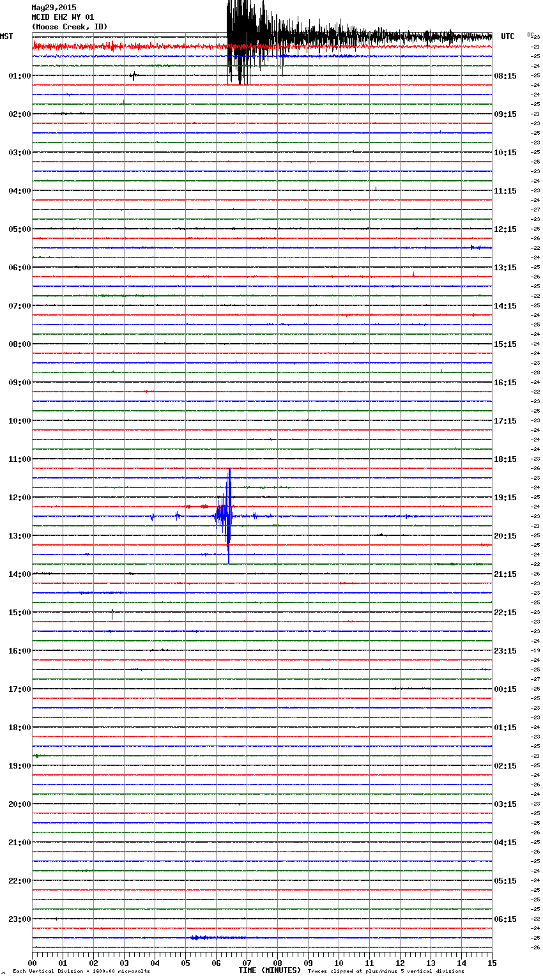This screenshot has height=980, width=543.
Task: Pick the 00:15 UTC time label
Action: click(505, 689)
